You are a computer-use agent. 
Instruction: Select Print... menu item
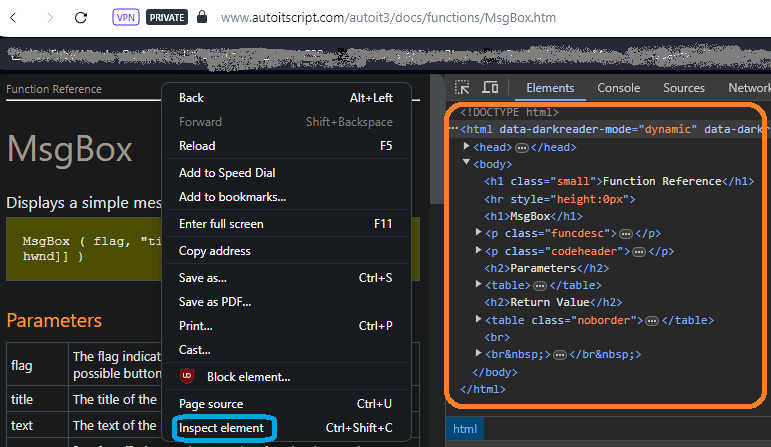pyautogui.click(x=286, y=326)
